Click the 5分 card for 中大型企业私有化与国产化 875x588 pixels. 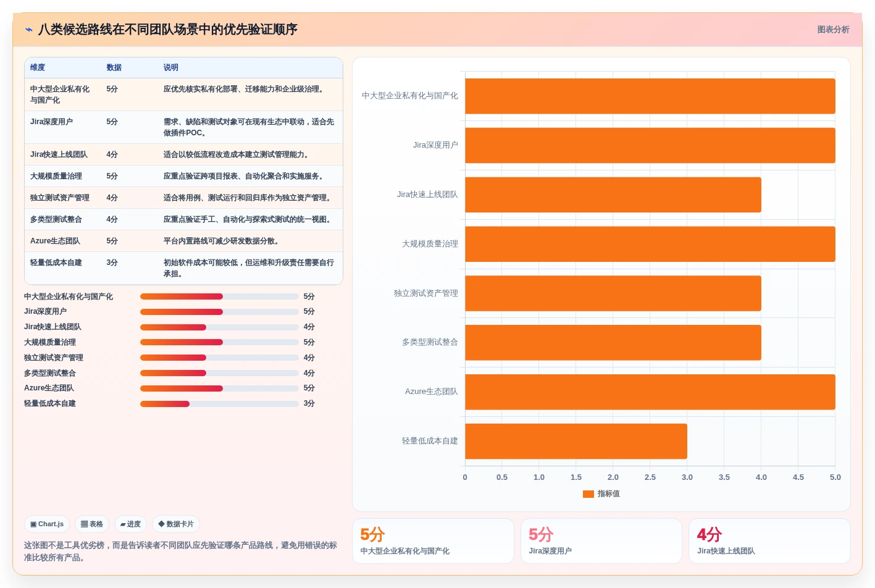pyautogui.click(x=433, y=541)
